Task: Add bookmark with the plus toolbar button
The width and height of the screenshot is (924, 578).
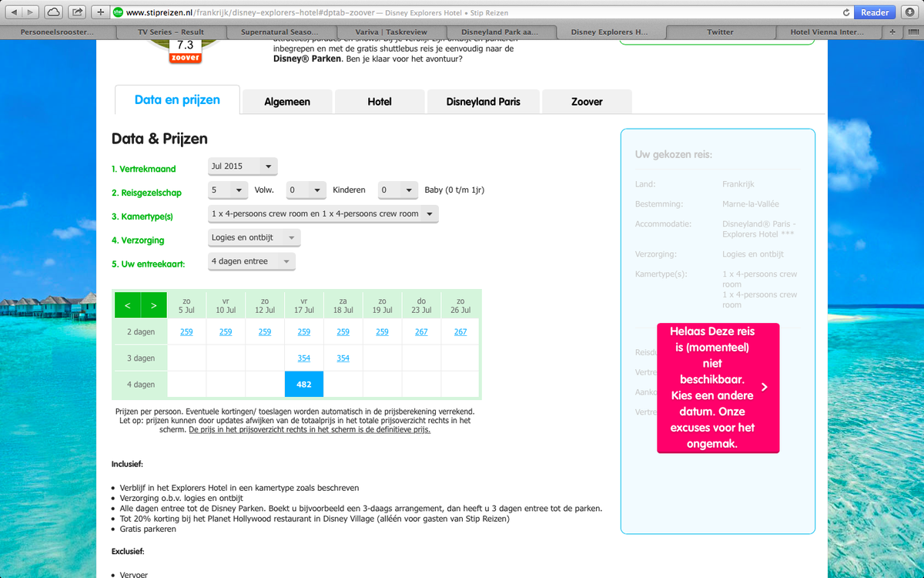Action: [101, 12]
